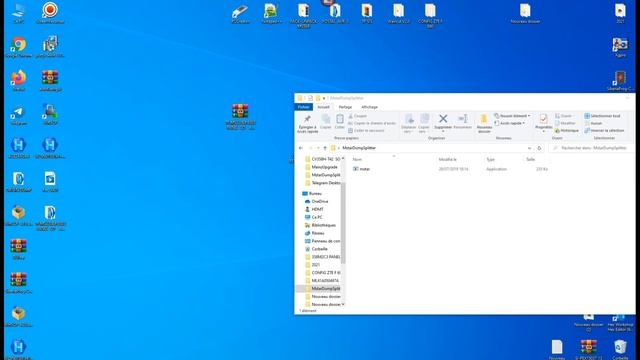The image size is (640, 360).
Task: Select OneDrive in the navigation pane
Action: (x=316, y=201)
